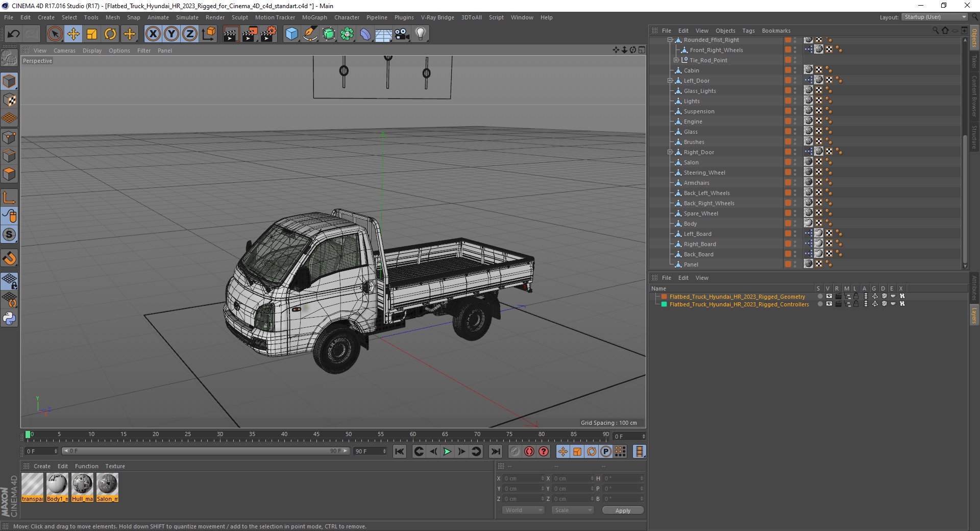
Task: Open Object Manager Tags menu
Action: pos(748,31)
